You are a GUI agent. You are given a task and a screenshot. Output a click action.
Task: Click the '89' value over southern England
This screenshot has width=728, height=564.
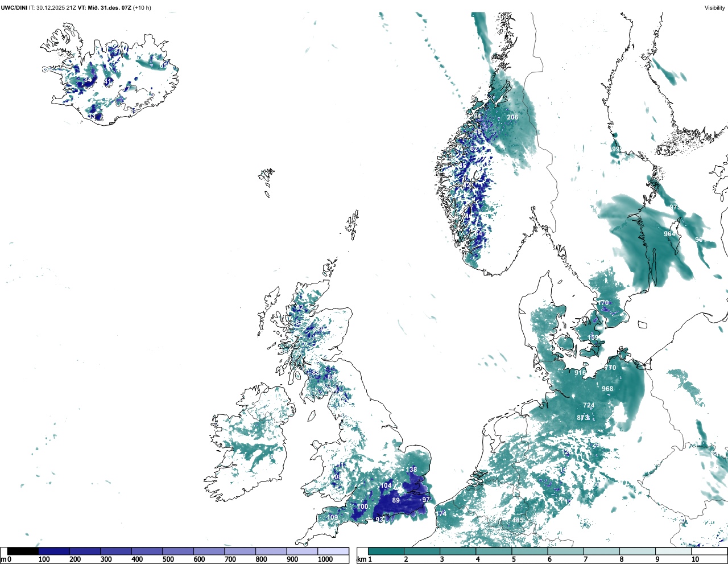[x=396, y=501]
